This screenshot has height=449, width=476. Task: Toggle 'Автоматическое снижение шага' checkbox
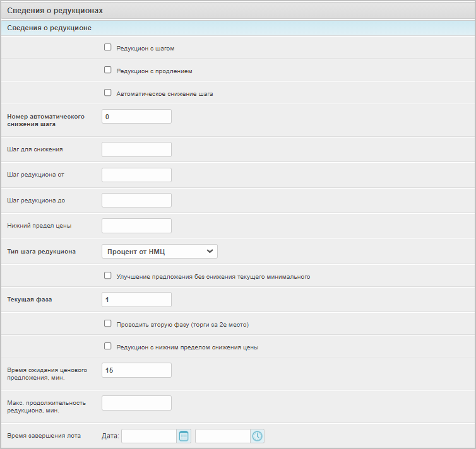(x=107, y=93)
